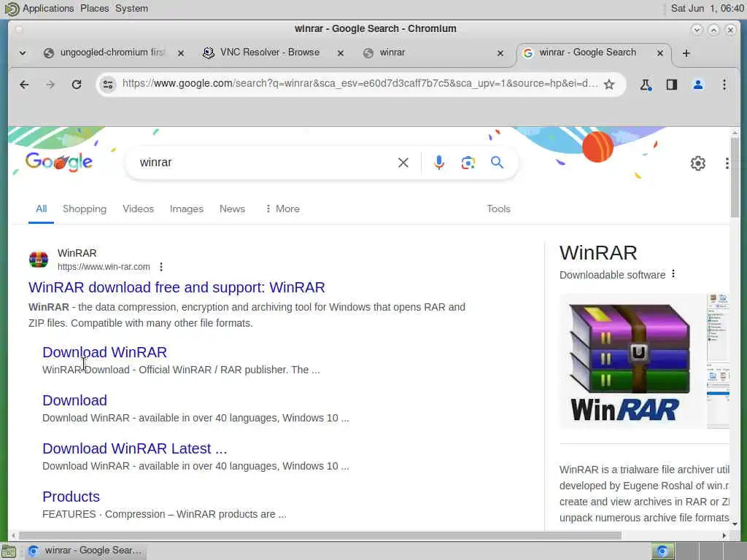The image size is (747, 560).
Task: Open WinRAR download free and support link
Action: point(177,287)
